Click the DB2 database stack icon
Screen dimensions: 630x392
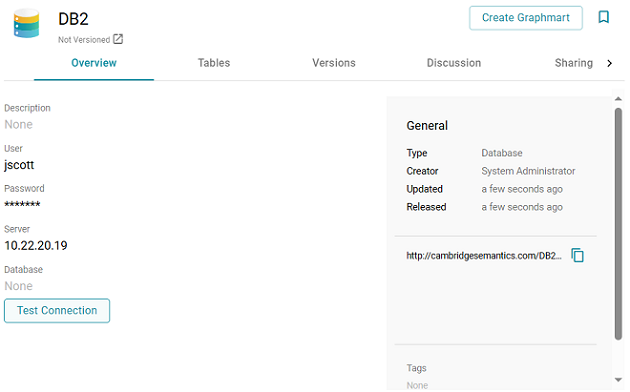click(x=26, y=23)
